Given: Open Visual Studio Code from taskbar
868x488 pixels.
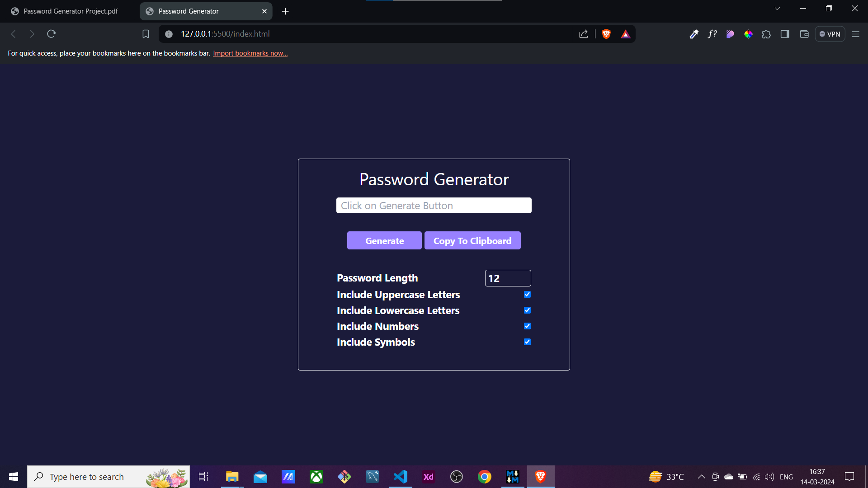Looking at the screenshot, I should (401, 477).
